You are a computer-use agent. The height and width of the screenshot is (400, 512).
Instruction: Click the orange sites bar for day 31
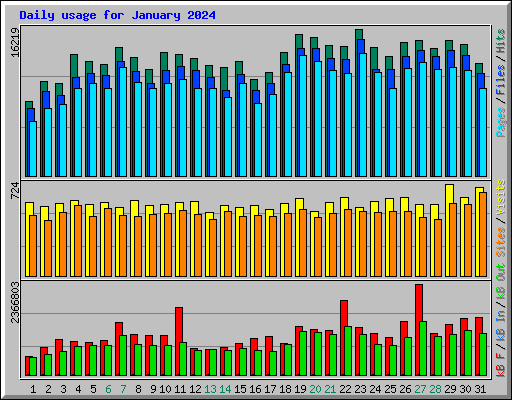pyautogui.click(x=483, y=234)
